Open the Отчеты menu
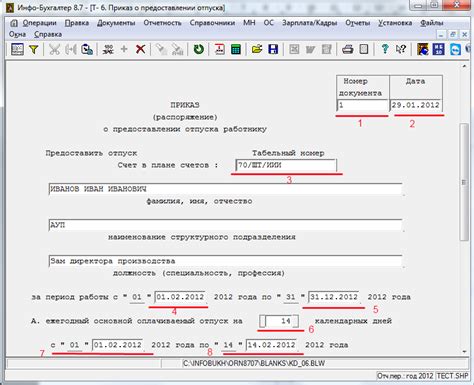This screenshot has width=474, height=385. coord(358,23)
